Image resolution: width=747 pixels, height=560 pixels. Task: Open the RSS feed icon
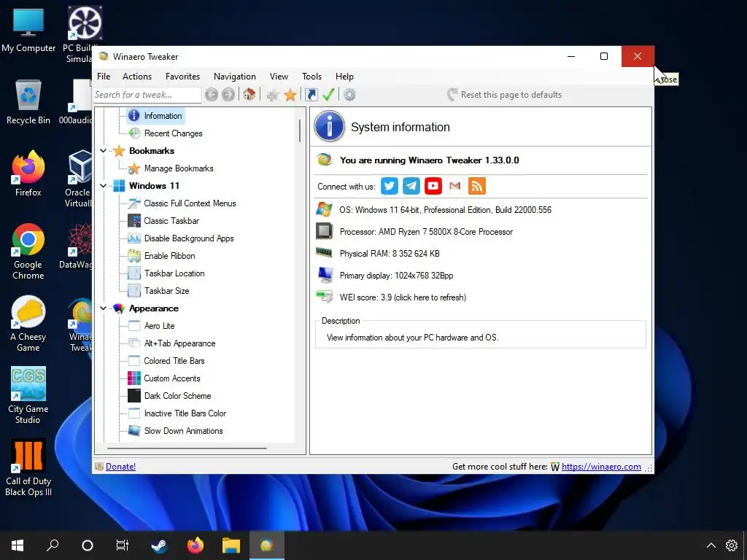[477, 186]
